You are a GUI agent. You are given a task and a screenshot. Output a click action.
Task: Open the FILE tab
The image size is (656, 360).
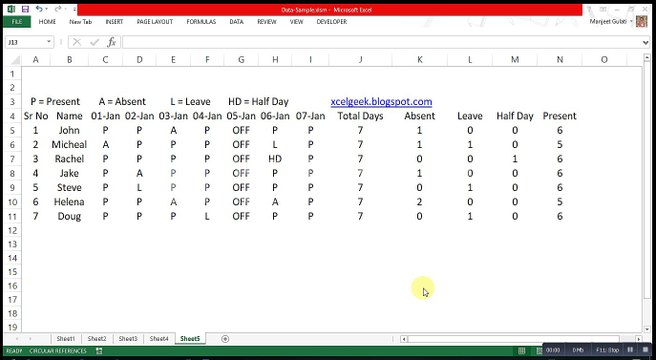point(17,22)
